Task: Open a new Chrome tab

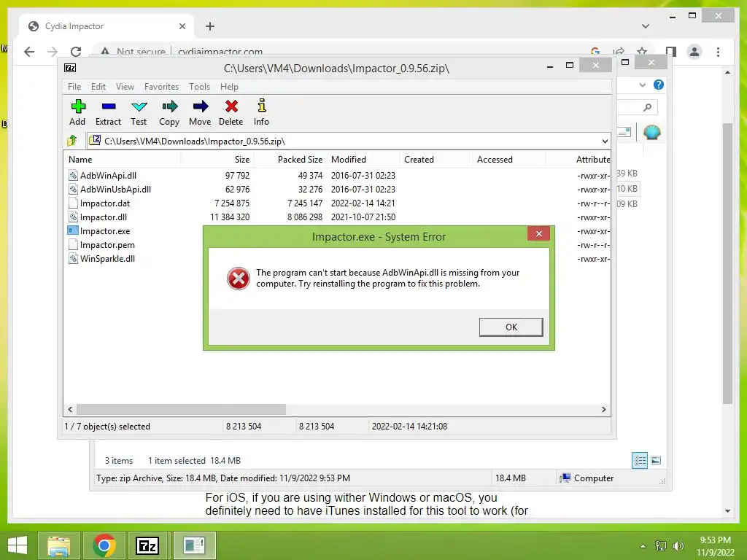Action: [210, 26]
